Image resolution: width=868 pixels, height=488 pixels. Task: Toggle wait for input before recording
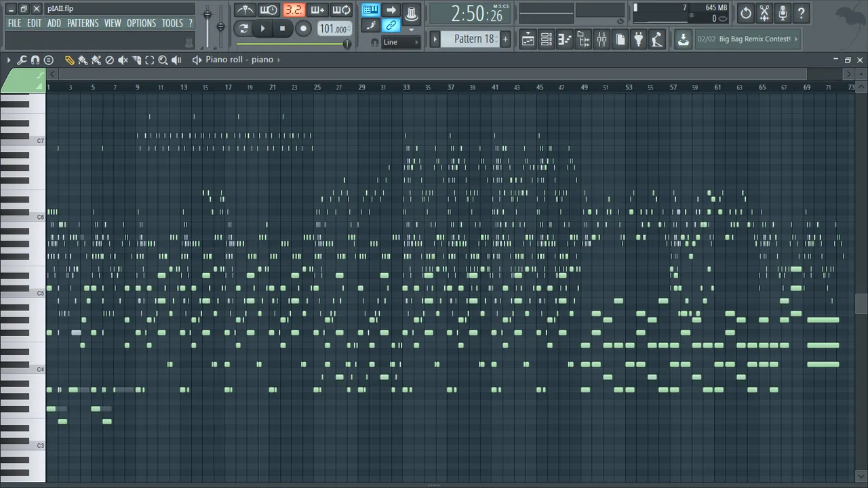pyautogui.click(x=269, y=10)
